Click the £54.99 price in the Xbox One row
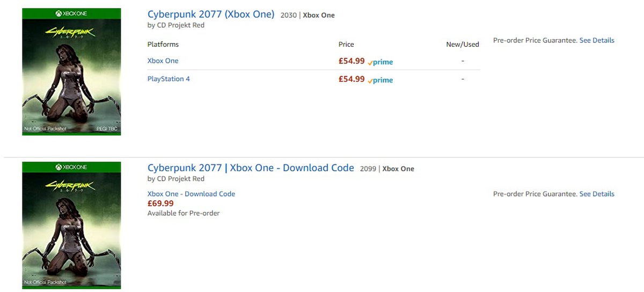This screenshot has width=644, height=292. (352, 61)
